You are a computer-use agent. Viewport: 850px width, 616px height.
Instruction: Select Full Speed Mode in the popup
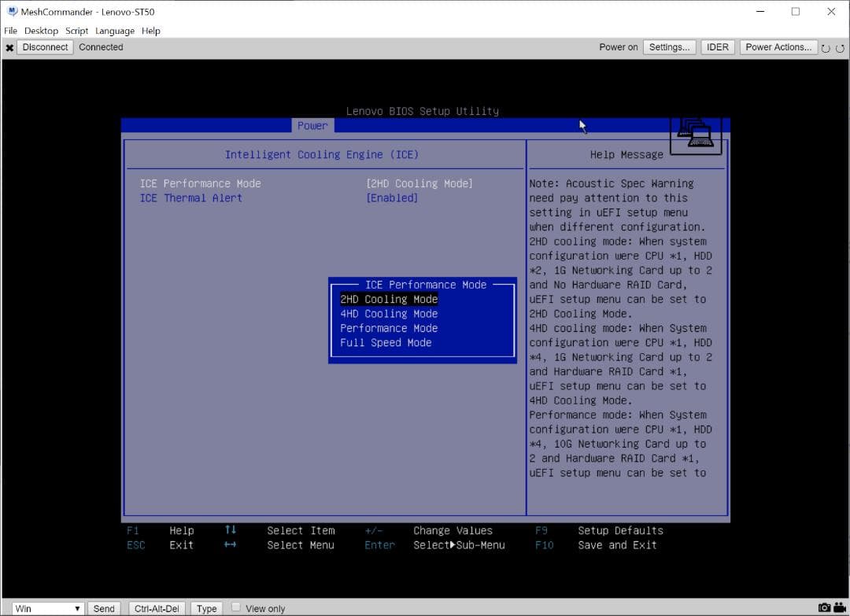[386, 343]
